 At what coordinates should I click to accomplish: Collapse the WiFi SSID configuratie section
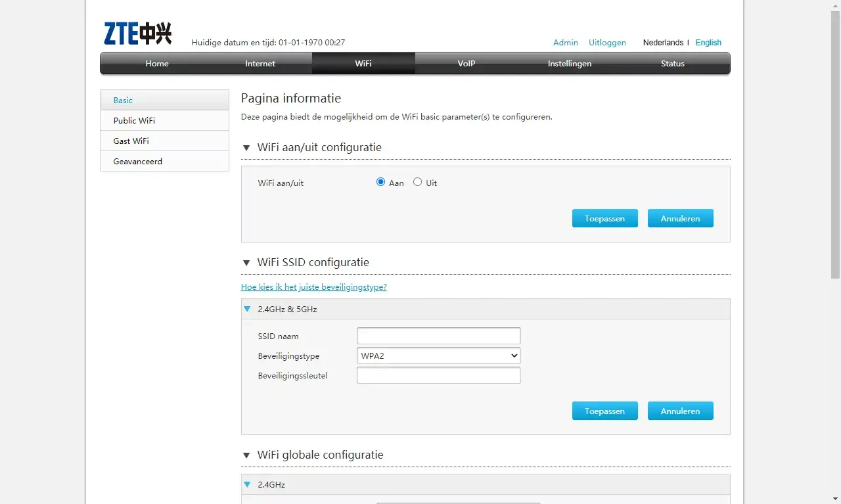246,263
